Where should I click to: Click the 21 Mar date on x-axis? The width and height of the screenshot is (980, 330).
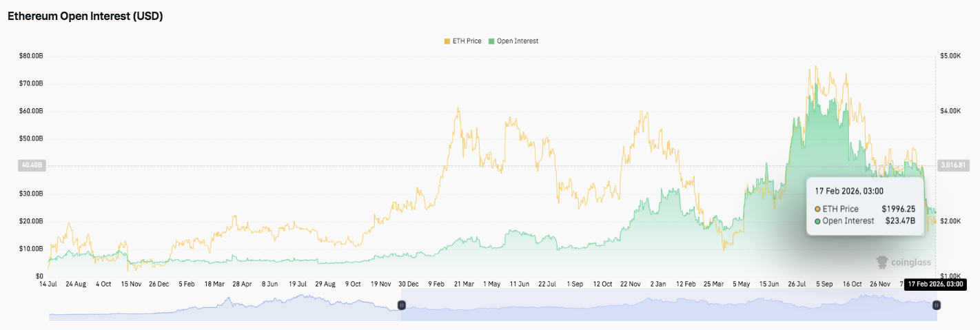(463, 283)
